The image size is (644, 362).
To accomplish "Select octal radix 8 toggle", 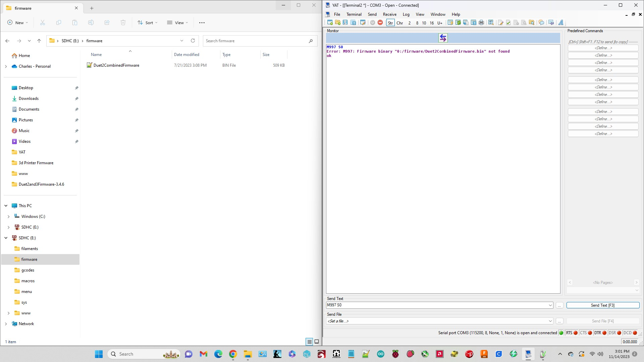I will tap(417, 23).
